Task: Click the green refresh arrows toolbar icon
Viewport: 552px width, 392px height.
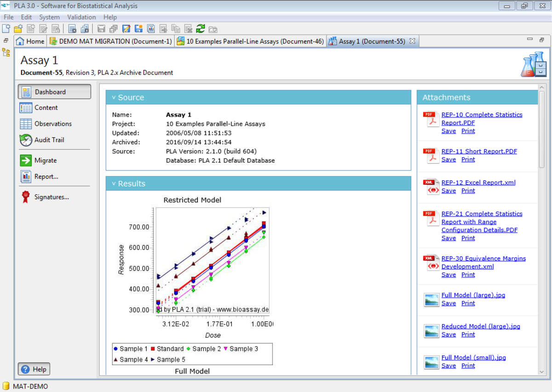Action: (x=200, y=28)
